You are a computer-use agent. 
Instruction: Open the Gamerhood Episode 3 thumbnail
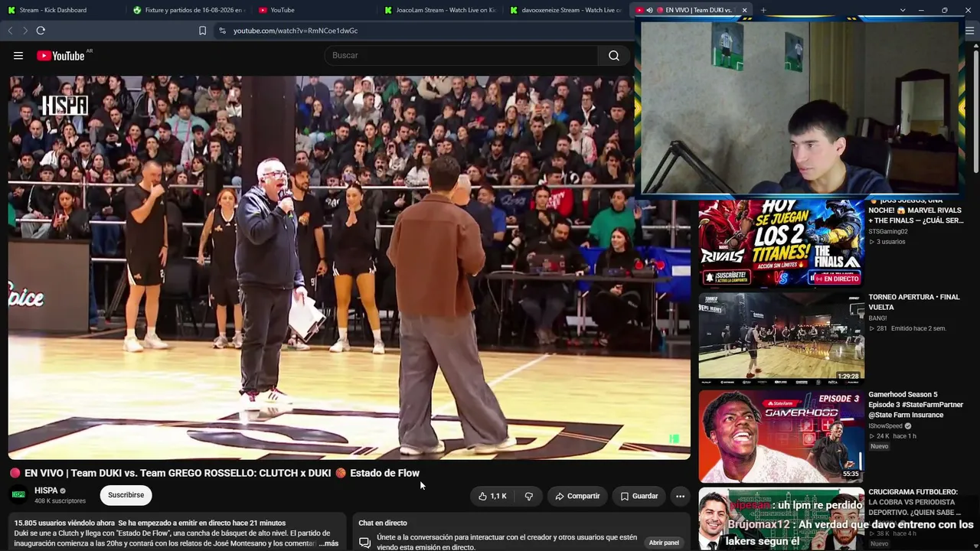coord(781,435)
